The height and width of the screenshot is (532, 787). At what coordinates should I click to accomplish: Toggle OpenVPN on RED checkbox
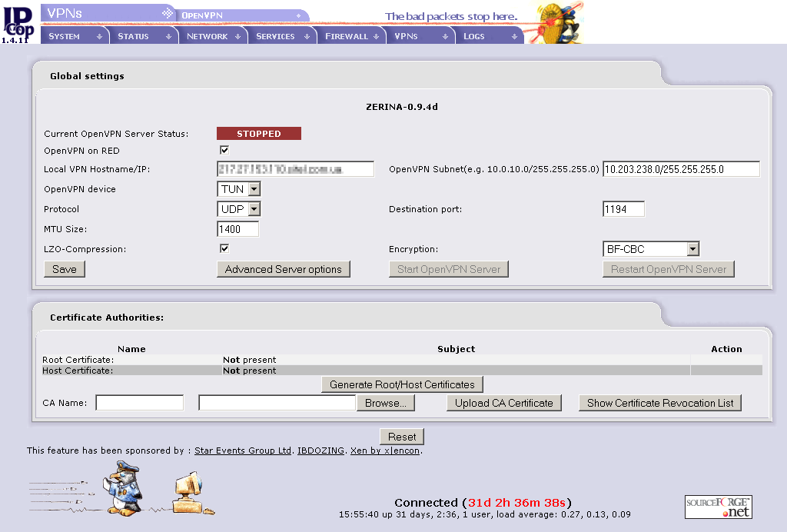(224, 150)
